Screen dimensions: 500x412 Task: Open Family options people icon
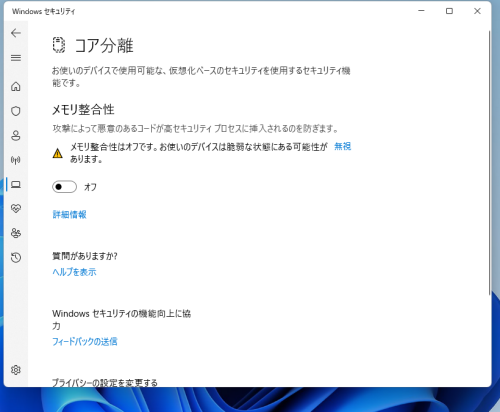point(16,233)
